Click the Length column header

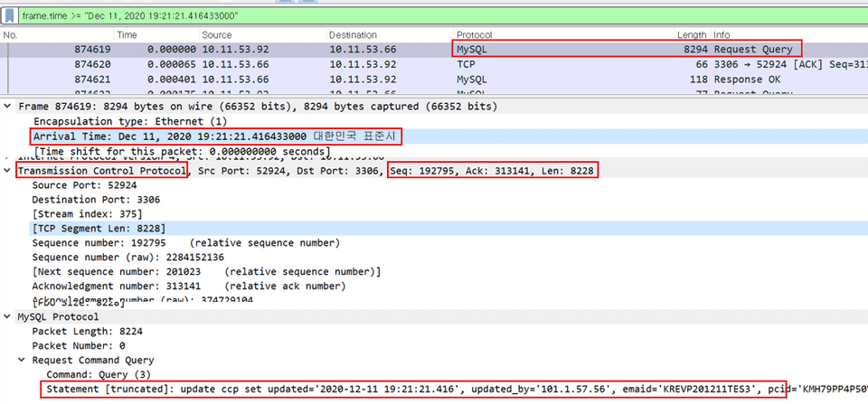(692, 34)
